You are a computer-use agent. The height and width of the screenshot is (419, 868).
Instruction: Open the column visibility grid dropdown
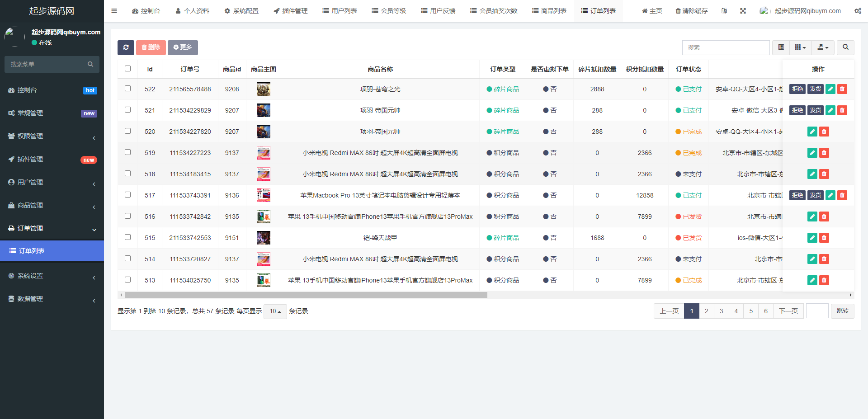point(800,47)
